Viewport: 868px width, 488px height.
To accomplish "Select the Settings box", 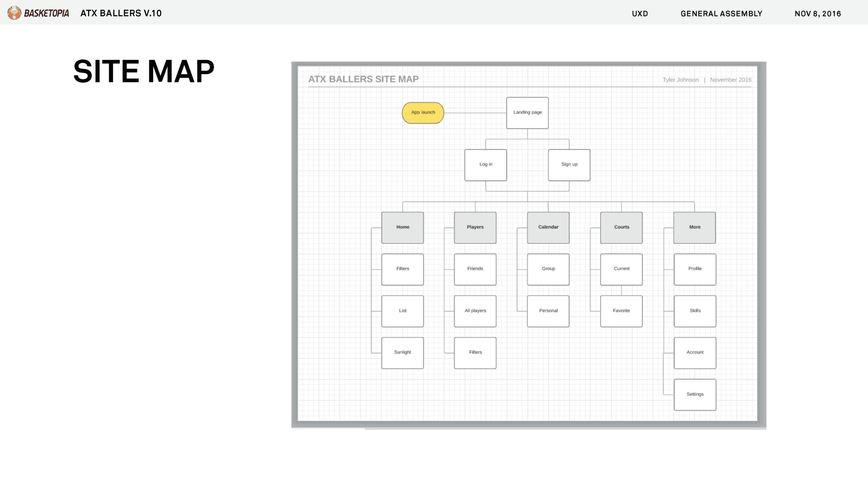I will pyautogui.click(x=695, y=394).
